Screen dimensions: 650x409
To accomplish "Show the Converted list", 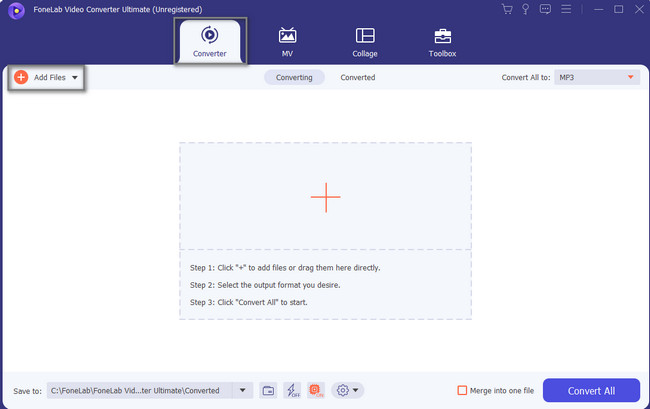I will point(358,77).
